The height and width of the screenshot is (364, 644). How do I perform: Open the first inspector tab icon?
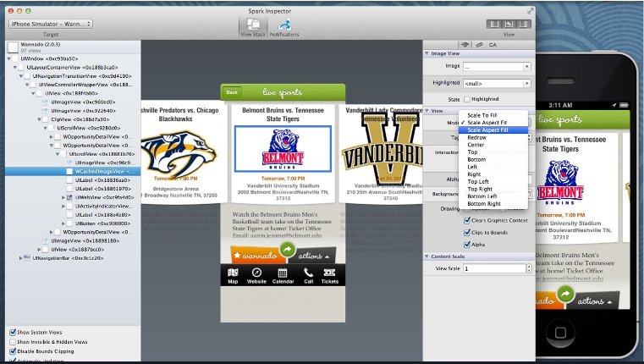point(465,45)
